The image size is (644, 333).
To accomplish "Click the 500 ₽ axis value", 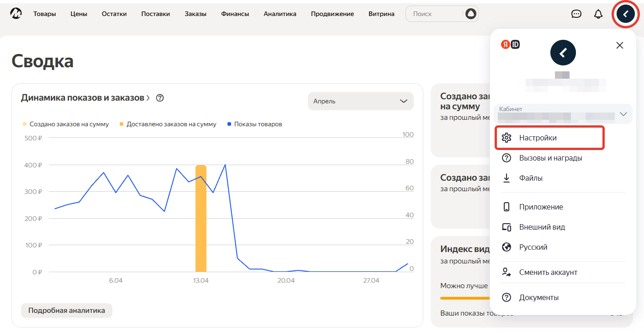I will (33, 138).
